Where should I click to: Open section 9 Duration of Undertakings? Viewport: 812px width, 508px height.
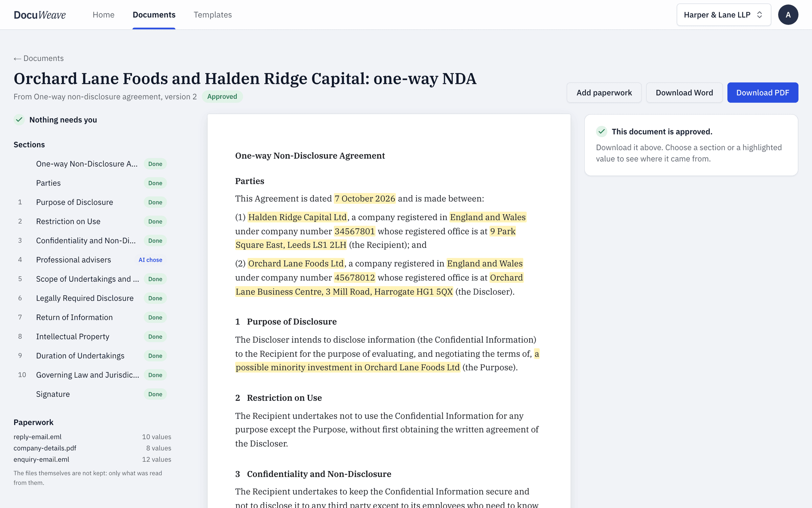pos(92,356)
